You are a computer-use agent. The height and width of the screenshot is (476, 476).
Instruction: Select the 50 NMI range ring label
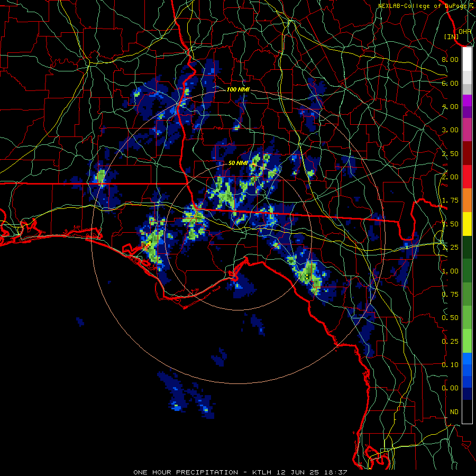click(238, 163)
